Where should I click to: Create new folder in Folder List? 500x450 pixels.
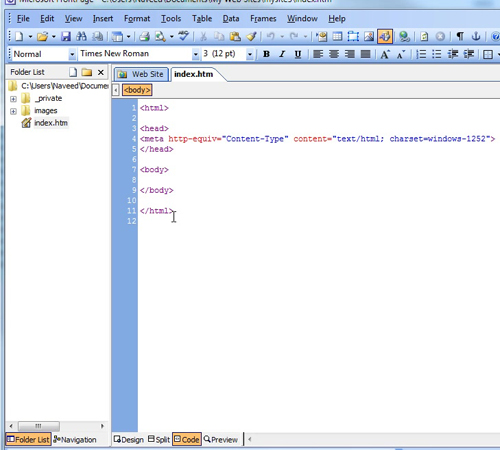coord(87,72)
